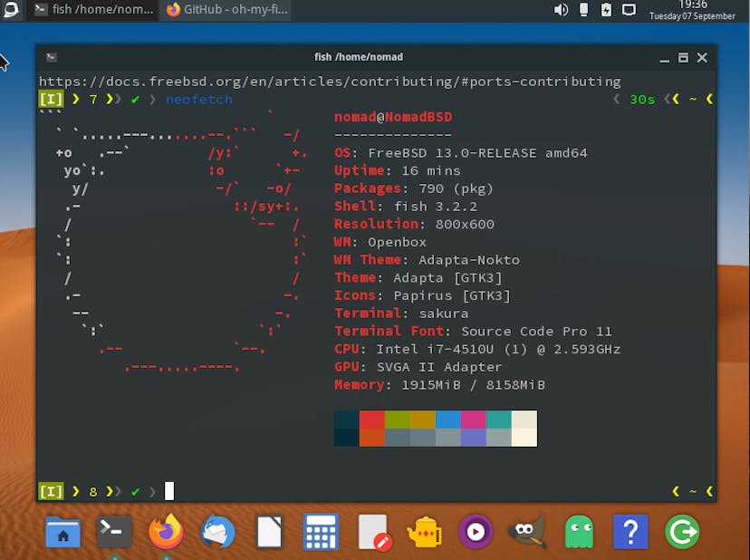
Task: Open the calculator from the dock
Action: [320, 532]
